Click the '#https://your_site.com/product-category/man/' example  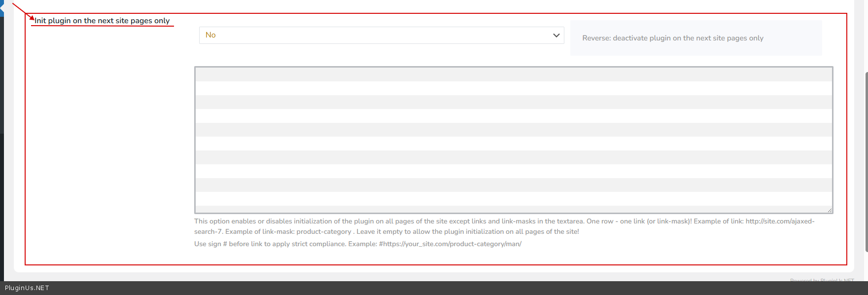tap(450, 244)
